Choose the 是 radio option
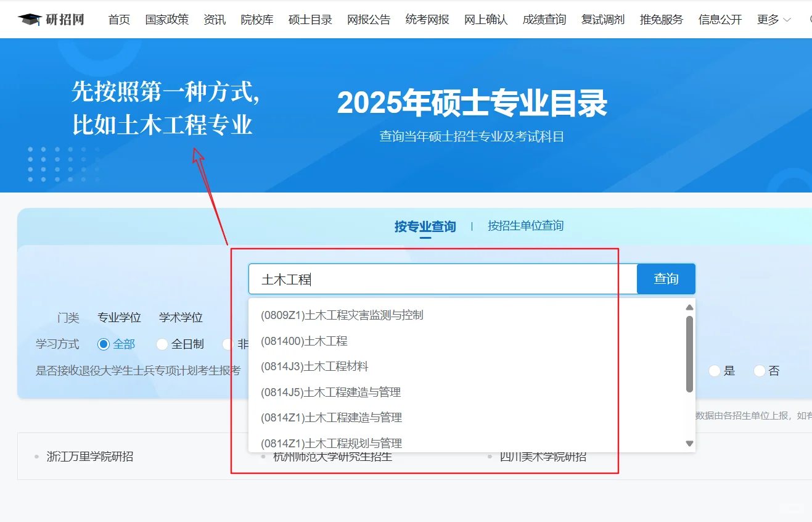812x522 pixels. pyautogui.click(x=715, y=370)
